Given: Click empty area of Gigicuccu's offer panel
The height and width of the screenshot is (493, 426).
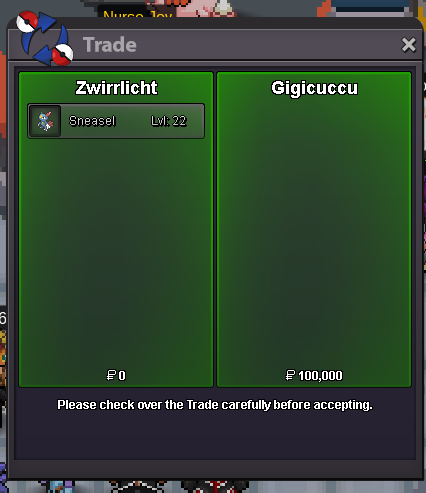Looking at the screenshot, I should pyautogui.click(x=314, y=233).
